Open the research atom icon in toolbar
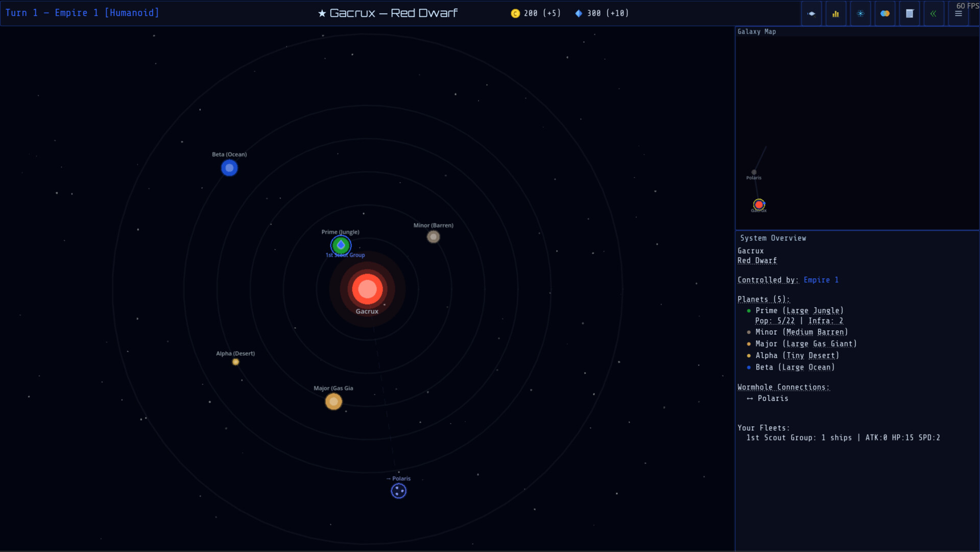The image size is (980, 552). coord(860,14)
